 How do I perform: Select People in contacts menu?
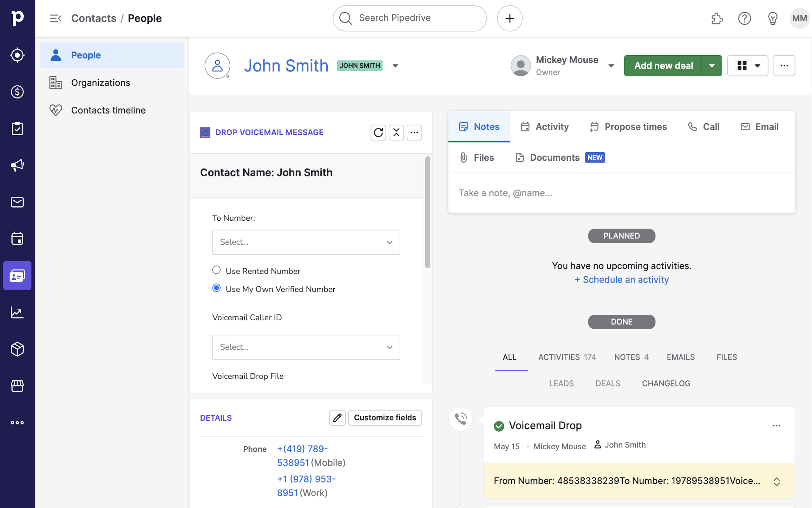[112, 55]
